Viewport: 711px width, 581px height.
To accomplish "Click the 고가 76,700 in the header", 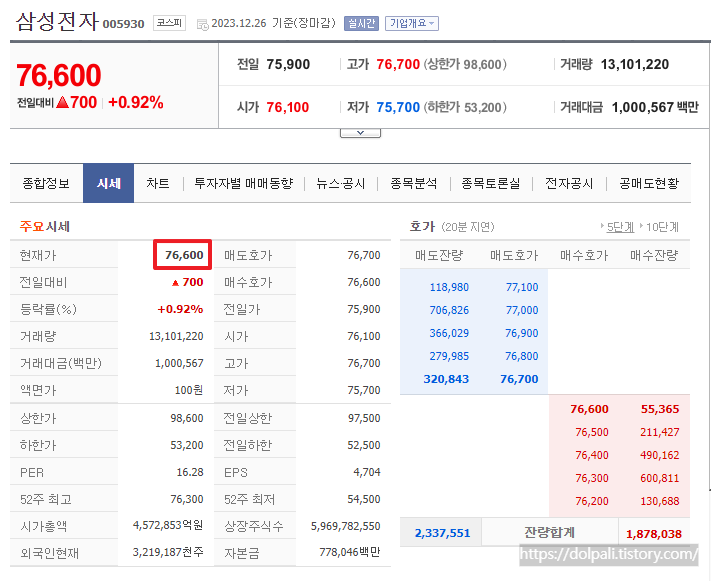I will click(398, 64).
